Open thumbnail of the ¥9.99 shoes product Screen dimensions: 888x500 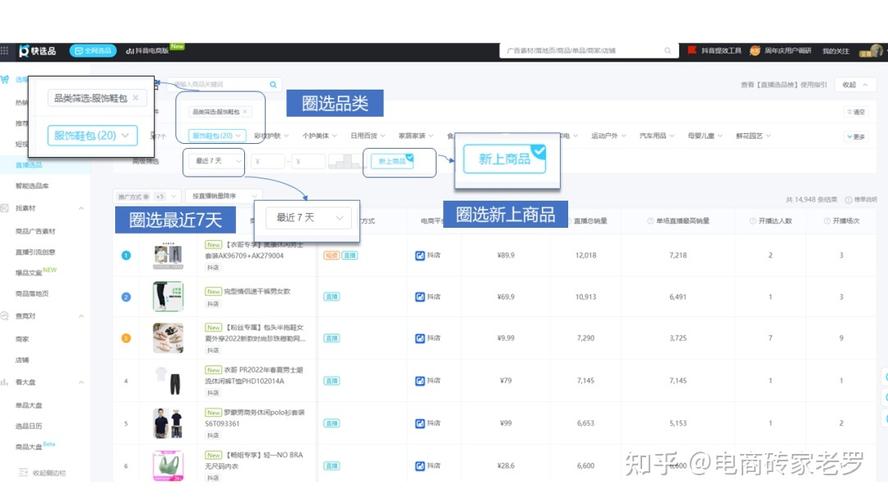168,338
